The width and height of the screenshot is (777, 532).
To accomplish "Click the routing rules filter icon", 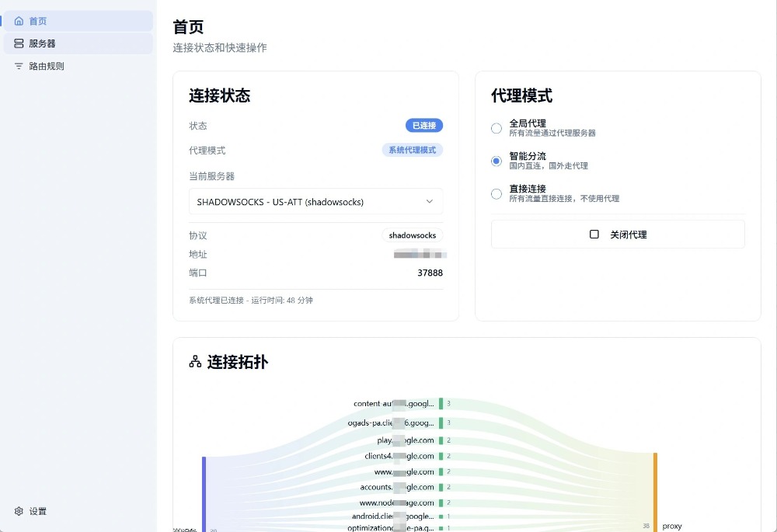I will pyautogui.click(x=19, y=66).
